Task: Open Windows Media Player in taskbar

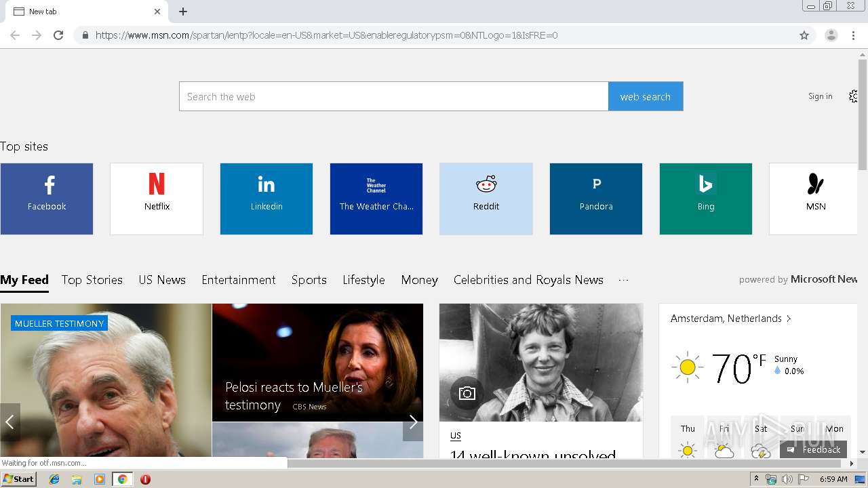Action: tap(100, 479)
